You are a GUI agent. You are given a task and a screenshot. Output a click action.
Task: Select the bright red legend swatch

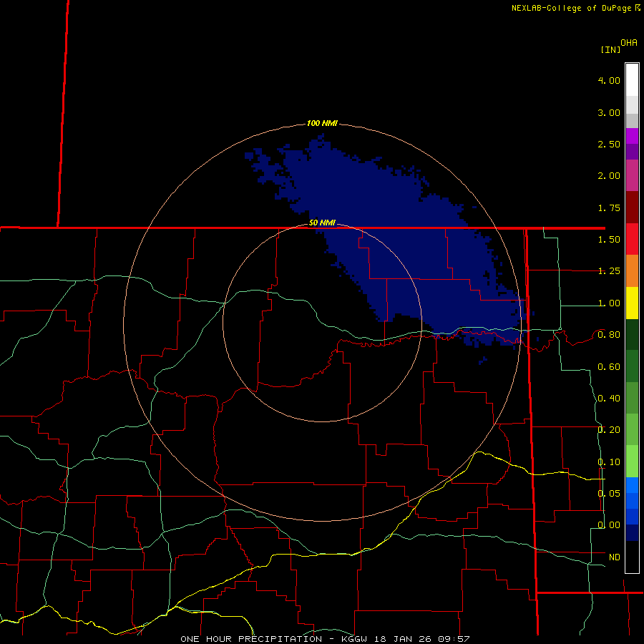(632, 238)
